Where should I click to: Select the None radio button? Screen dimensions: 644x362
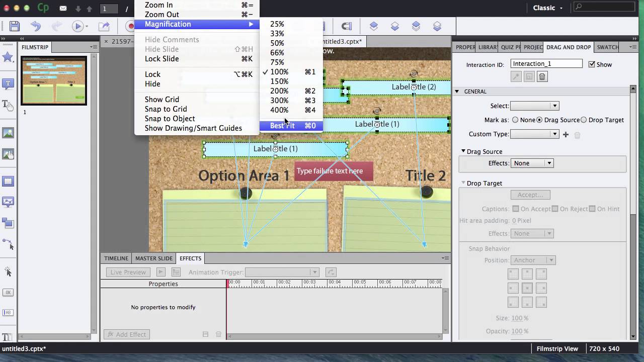[x=515, y=120]
